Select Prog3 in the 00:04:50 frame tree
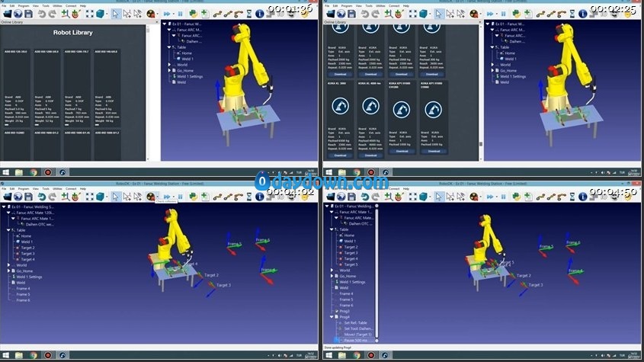 pyautogui.click(x=344, y=311)
